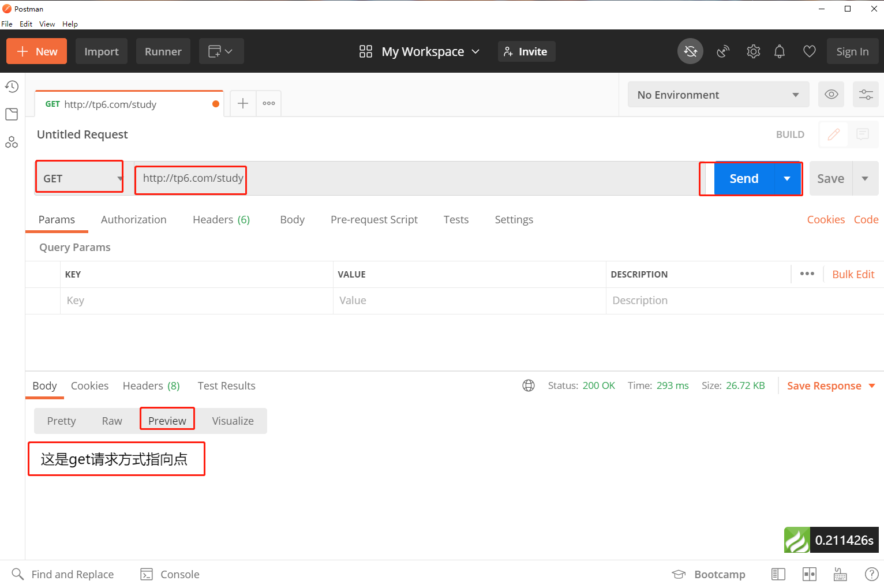The height and width of the screenshot is (588, 884).
Task: Open response Headers (8) tab
Action: point(151,385)
